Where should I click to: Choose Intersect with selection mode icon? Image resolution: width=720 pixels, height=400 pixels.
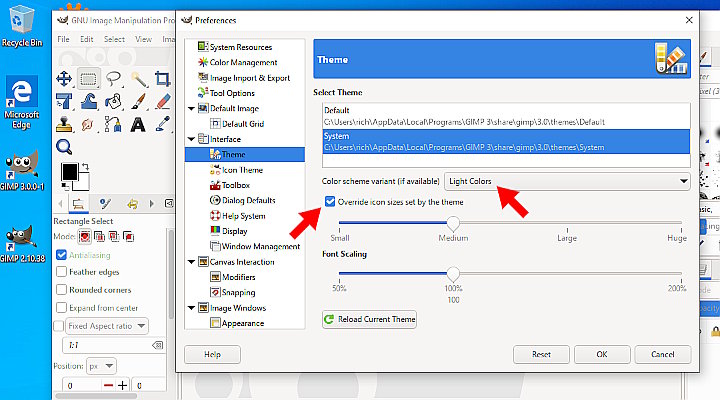click(128, 237)
